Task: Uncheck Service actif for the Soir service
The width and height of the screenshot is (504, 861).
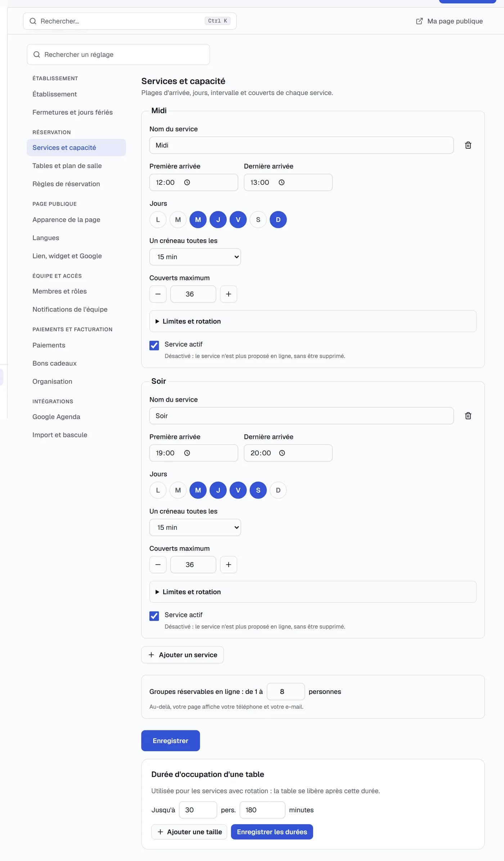Action: 154,616
